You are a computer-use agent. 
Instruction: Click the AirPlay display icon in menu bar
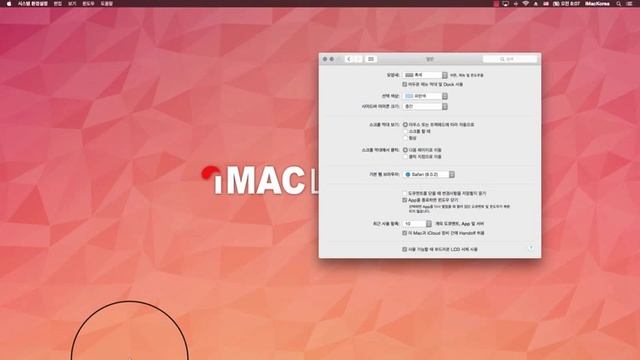(x=506, y=4)
